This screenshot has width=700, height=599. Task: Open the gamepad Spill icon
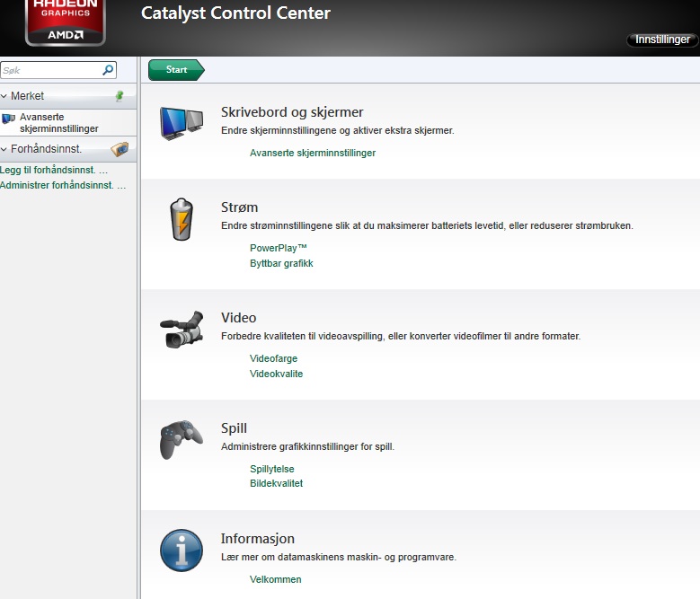182,440
